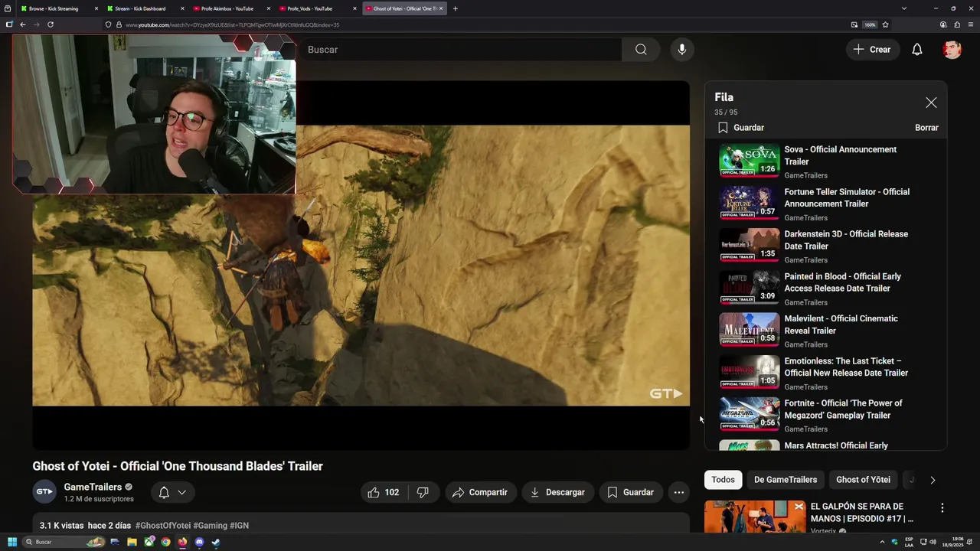Image resolution: width=980 pixels, height=551 pixels.
Task: Open the GameTrailers channel name link
Action: (93, 487)
